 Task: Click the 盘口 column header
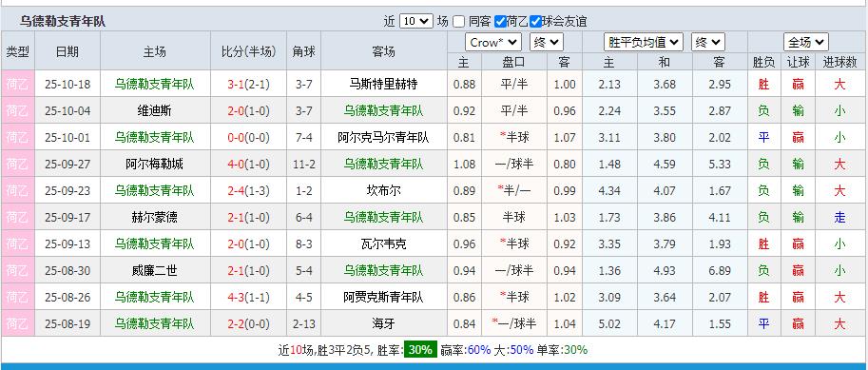[514, 62]
